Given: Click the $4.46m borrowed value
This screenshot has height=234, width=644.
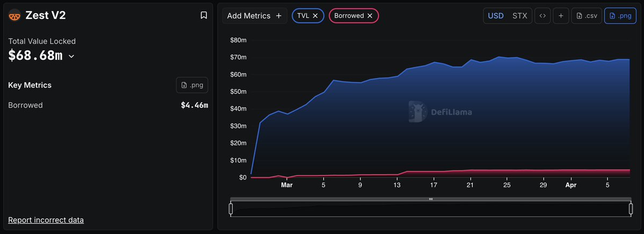Looking at the screenshot, I should click(x=194, y=105).
